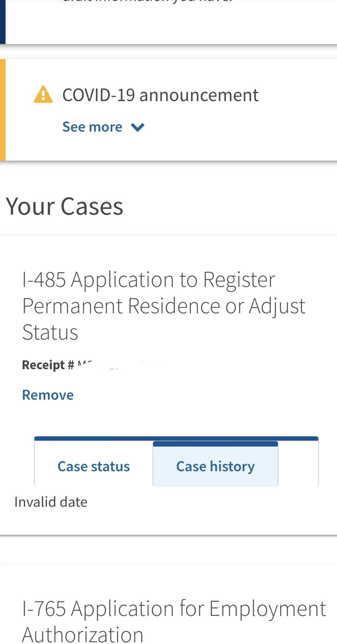Viewport: 337px width, 644px height.
Task: Switch to the Case status tab
Action: [94, 466]
